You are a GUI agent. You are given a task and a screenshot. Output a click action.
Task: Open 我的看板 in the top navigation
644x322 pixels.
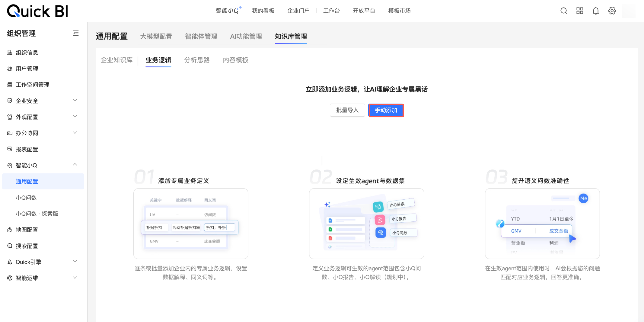263,11
